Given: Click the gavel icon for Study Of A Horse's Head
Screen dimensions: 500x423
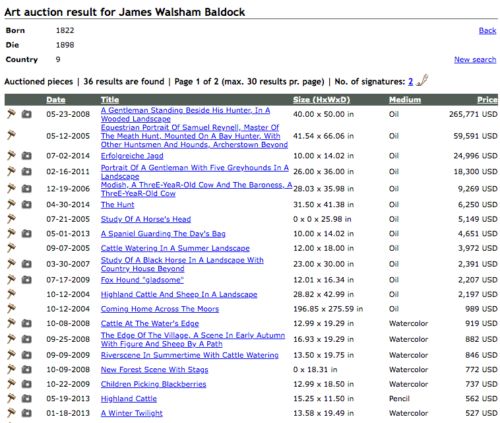Looking at the screenshot, I should pyautogui.click(x=11, y=219).
